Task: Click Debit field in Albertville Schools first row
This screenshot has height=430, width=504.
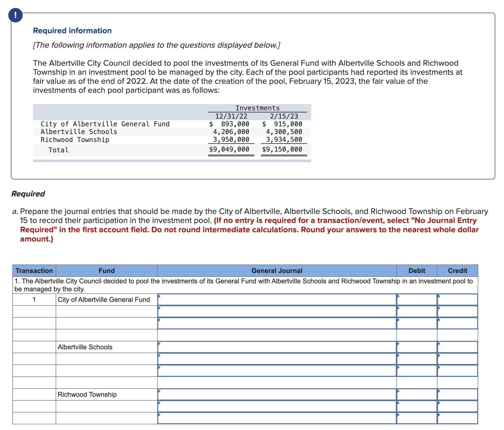Action: tap(417, 347)
